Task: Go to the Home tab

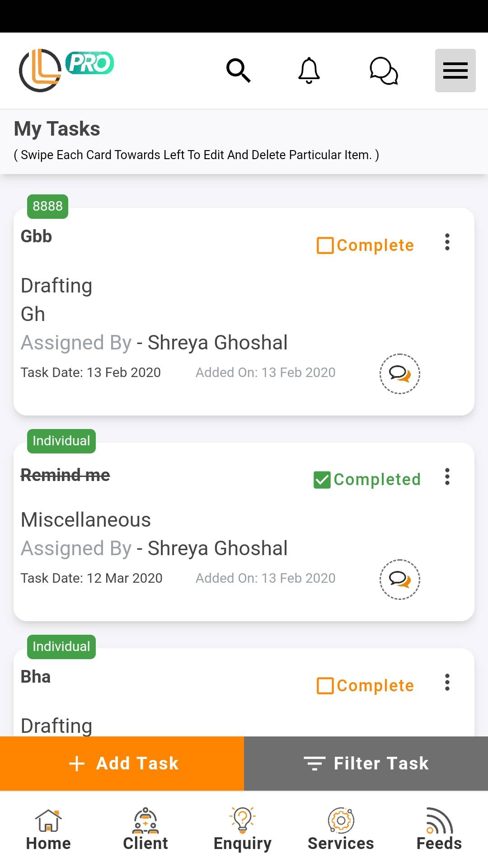Action: (48, 830)
